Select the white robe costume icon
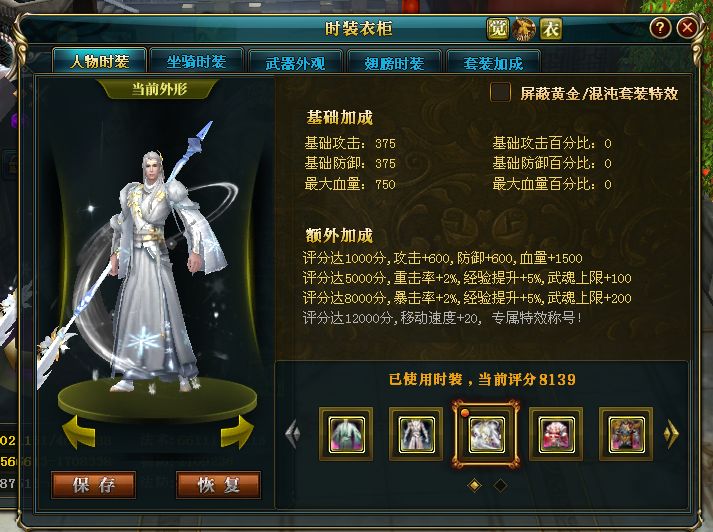 pos(416,434)
